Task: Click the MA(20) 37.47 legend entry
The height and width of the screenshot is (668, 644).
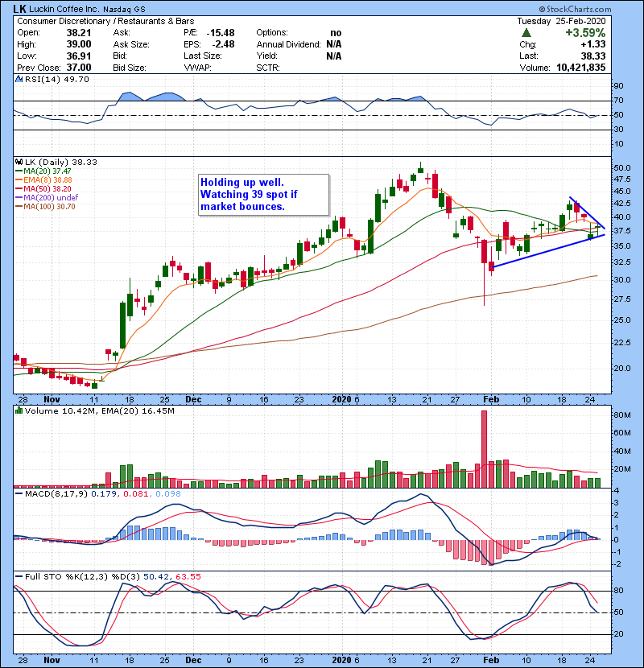Action: pyautogui.click(x=43, y=171)
